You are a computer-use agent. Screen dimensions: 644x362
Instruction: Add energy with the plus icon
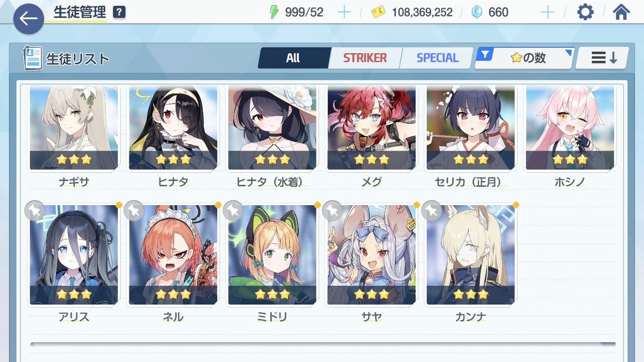[x=344, y=12]
